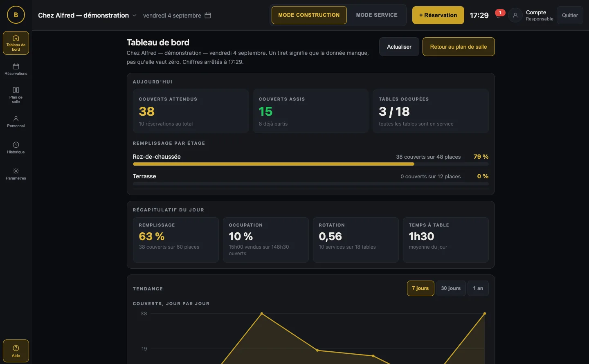
Task: Open the Aide help button
Action: [x=16, y=351]
